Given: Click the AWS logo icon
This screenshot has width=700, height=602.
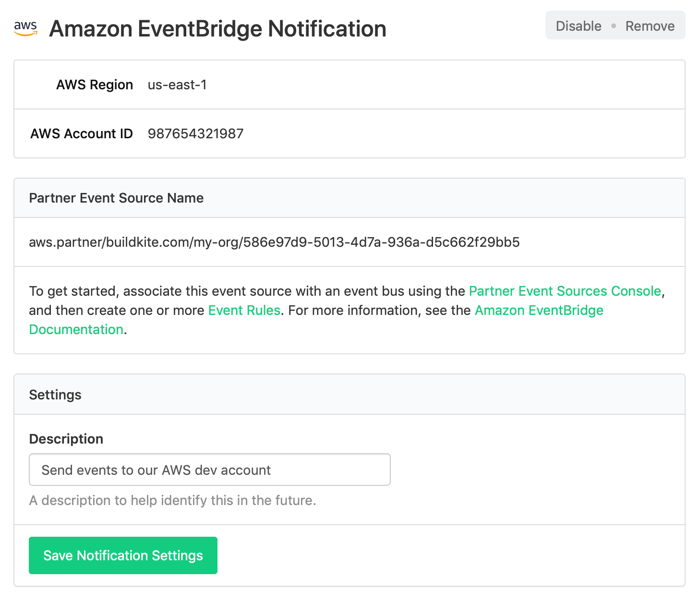Looking at the screenshot, I should 25,29.
